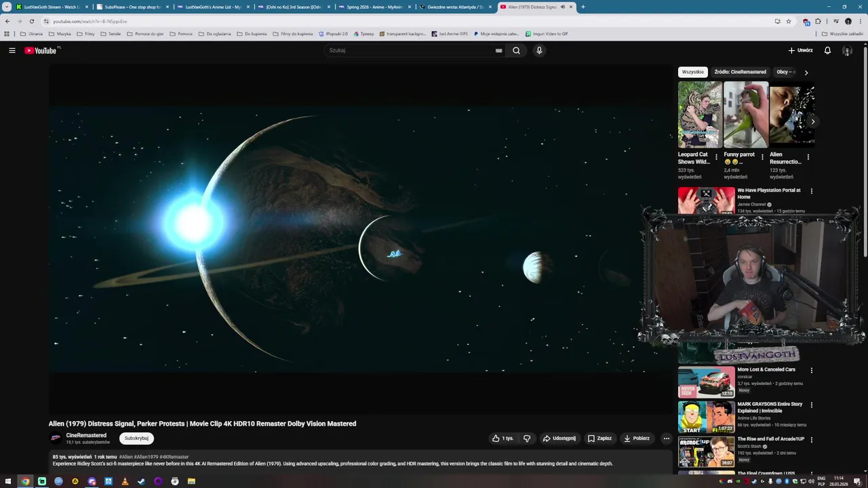868x488 pixels.
Task: Open the Seriale bookmarks folder
Action: [111, 33]
